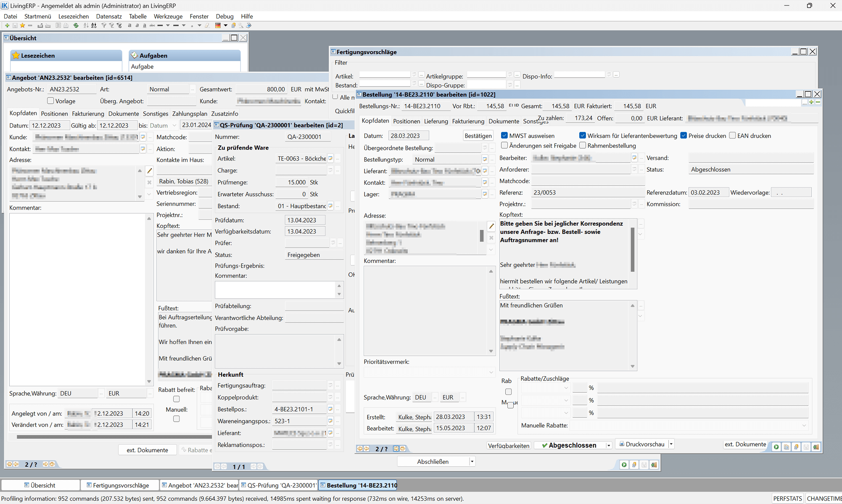
Task: Click the next record arrow in Angebot navigator
Action: pyautogui.click(x=45, y=464)
